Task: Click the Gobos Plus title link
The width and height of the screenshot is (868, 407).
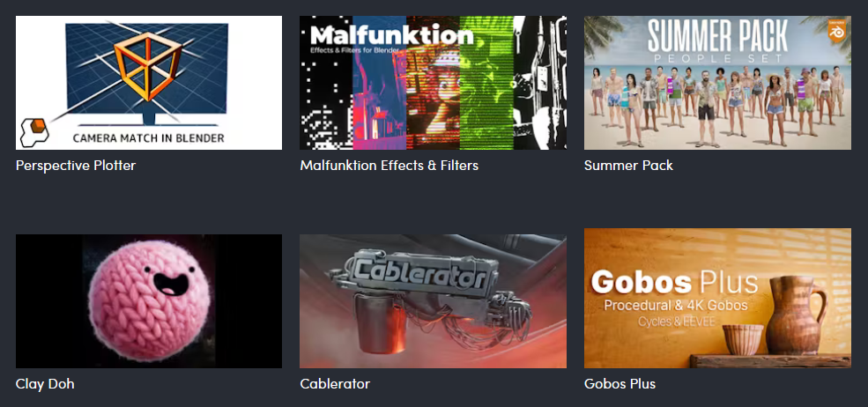Action: click(x=619, y=383)
